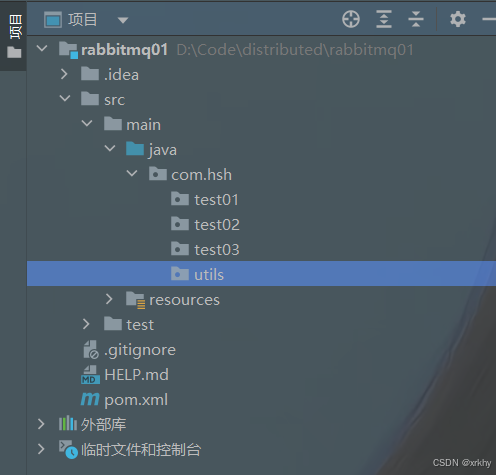The height and width of the screenshot is (475, 496).
Task: Click the 外部库 library bars icon
Action: click(x=68, y=423)
